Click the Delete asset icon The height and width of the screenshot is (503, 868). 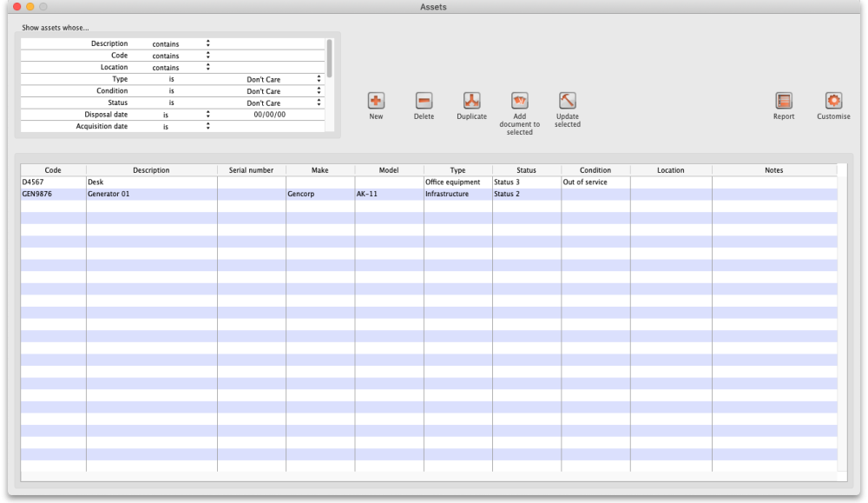pyautogui.click(x=424, y=101)
